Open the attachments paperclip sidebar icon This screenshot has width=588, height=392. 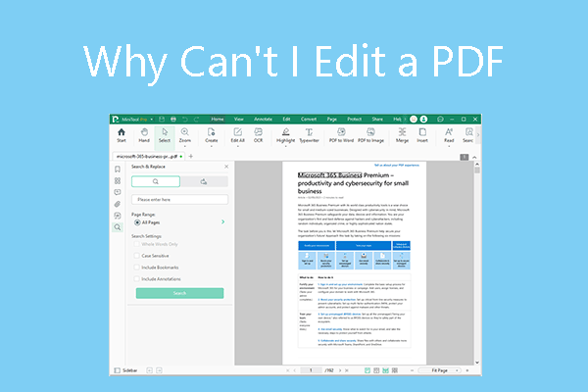tap(118, 204)
